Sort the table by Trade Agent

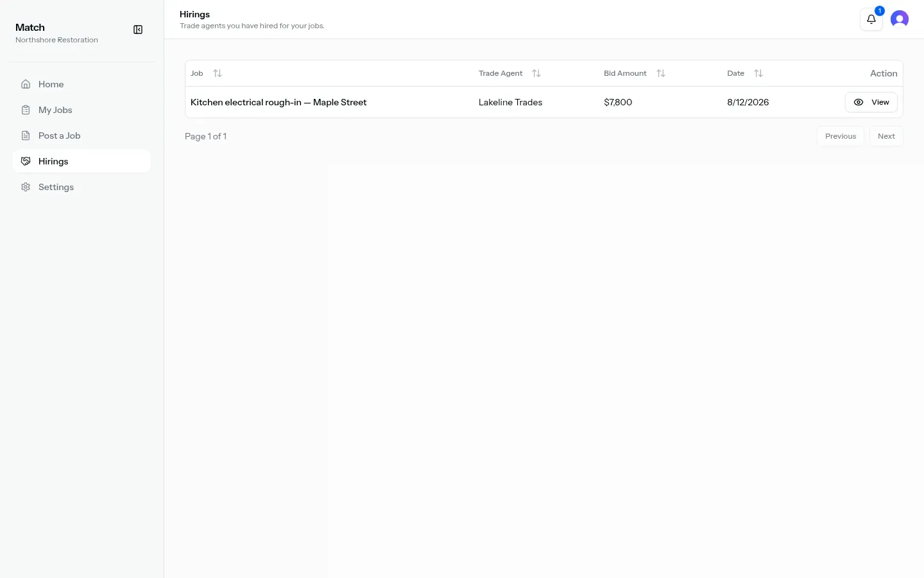coord(536,73)
